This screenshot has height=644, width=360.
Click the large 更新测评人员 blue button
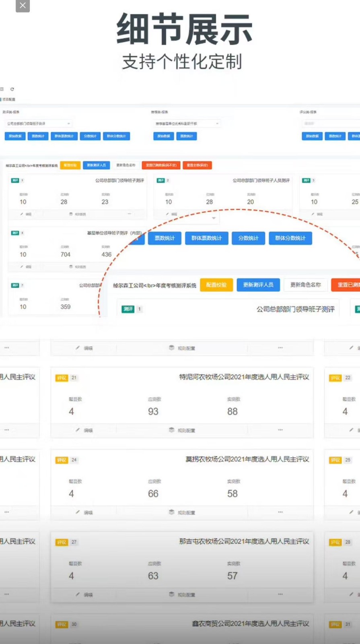[x=258, y=285]
